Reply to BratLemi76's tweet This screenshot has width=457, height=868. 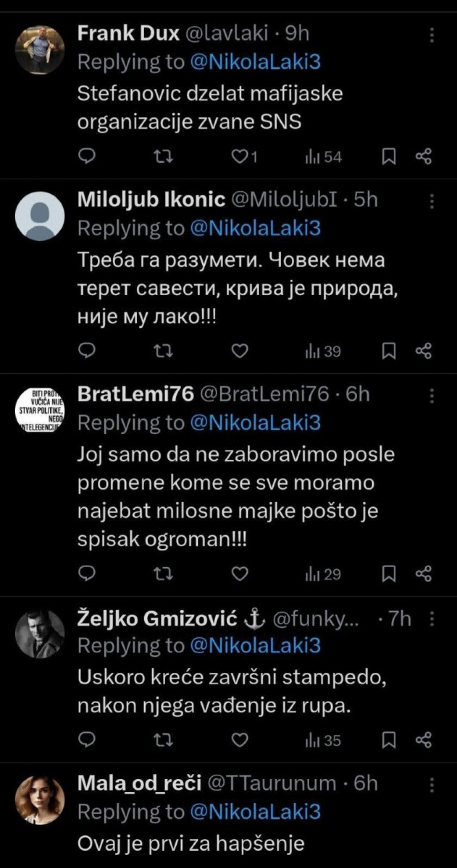(87, 574)
